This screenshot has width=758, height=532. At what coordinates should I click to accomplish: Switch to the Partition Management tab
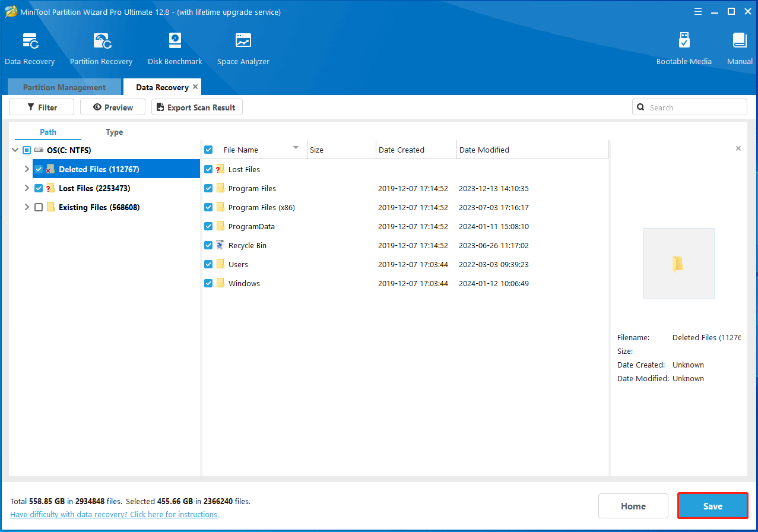(x=64, y=87)
